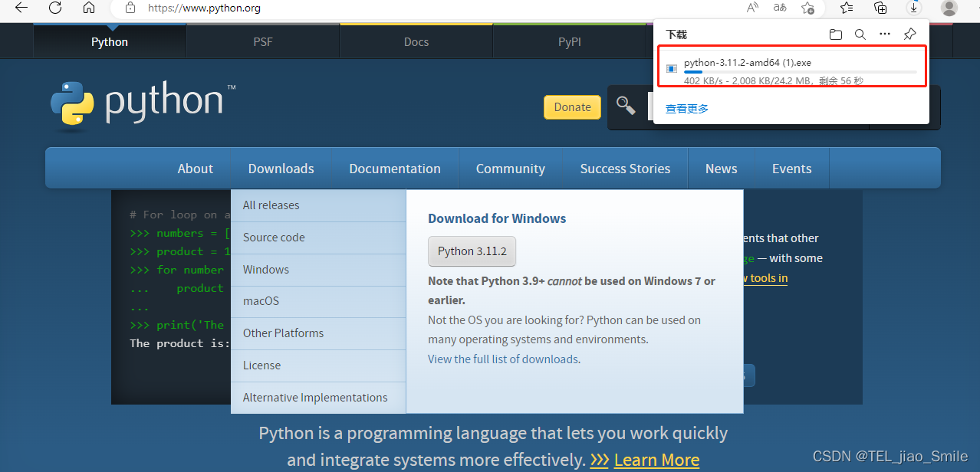This screenshot has height=472, width=980.
Task: Click the search downloads magnifier icon
Action: (x=860, y=34)
